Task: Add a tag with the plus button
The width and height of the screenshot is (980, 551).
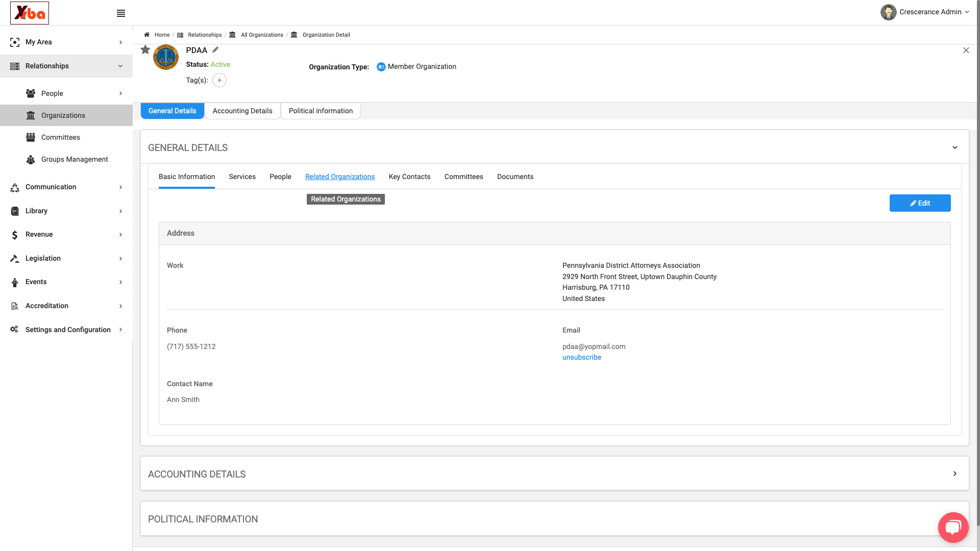Action: (219, 80)
